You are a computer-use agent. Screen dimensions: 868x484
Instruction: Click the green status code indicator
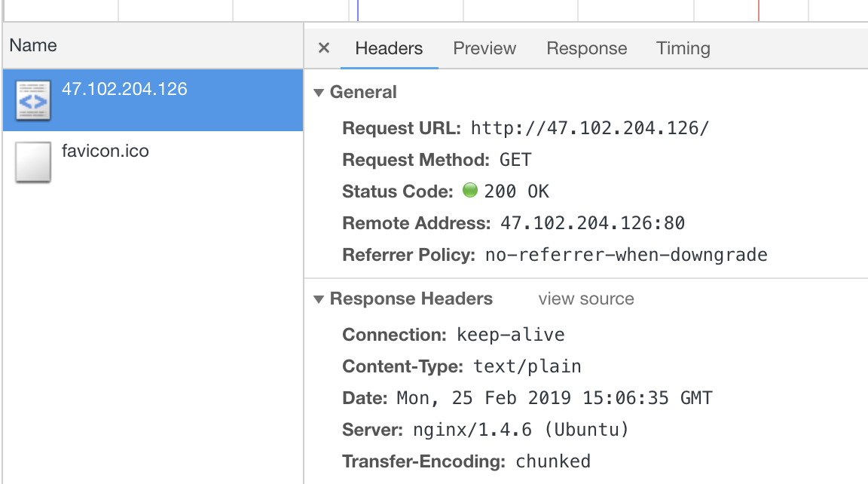[x=470, y=191]
